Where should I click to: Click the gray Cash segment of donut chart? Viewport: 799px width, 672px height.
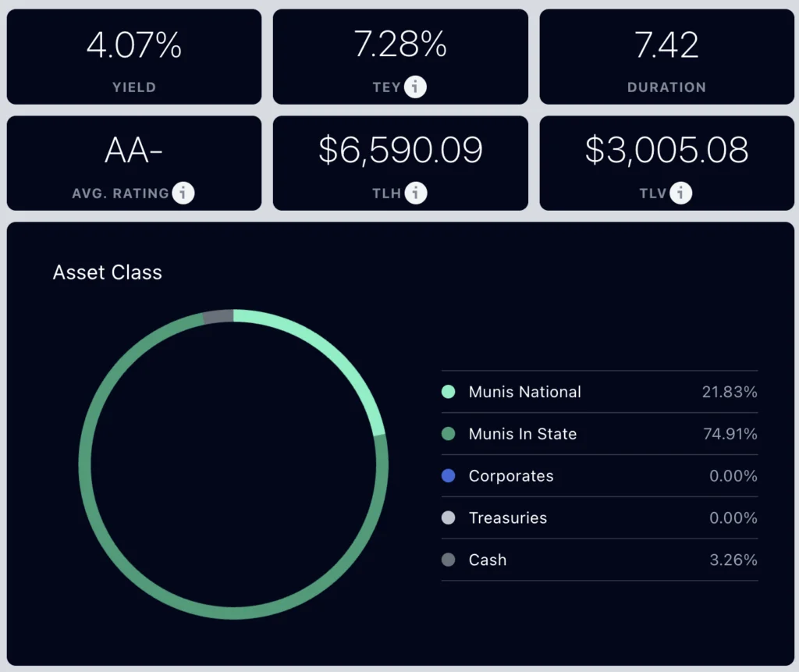point(218,316)
